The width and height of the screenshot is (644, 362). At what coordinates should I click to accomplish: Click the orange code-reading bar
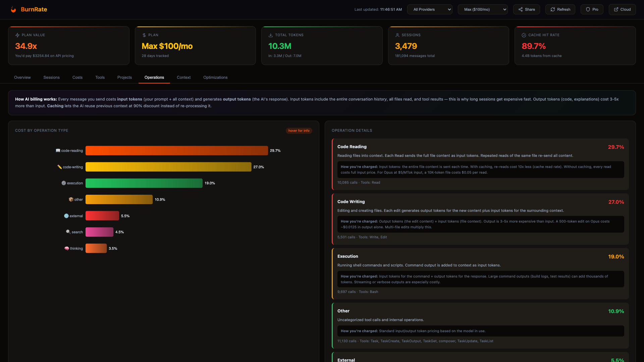pyautogui.click(x=176, y=150)
